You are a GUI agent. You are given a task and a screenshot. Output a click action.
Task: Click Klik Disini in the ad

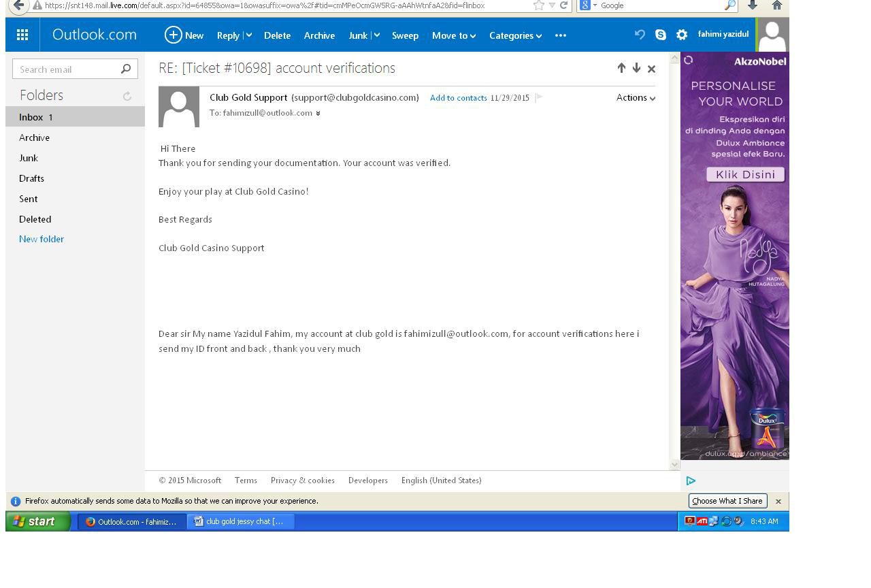[x=745, y=175]
